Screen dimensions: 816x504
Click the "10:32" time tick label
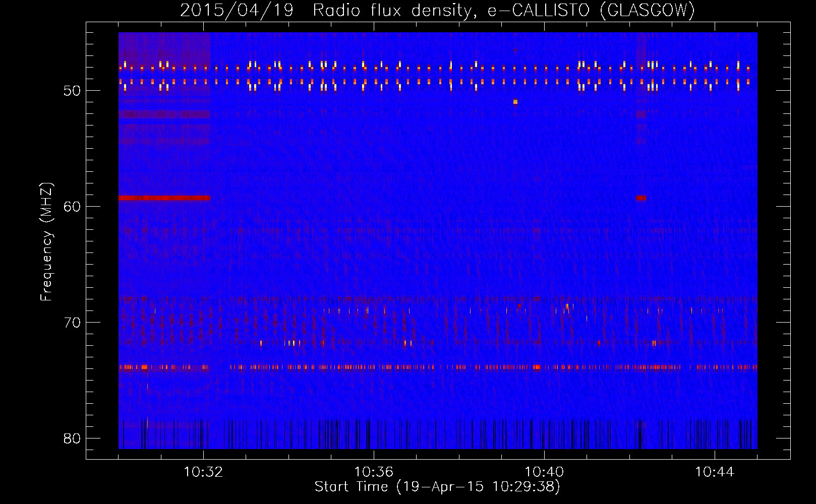tap(203, 472)
